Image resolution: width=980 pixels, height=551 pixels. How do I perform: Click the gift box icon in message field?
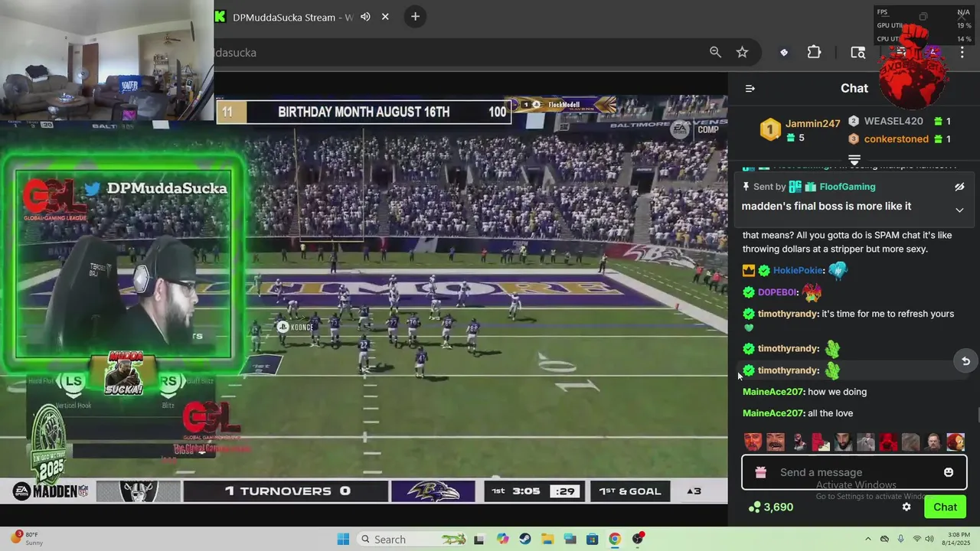(x=760, y=472)
